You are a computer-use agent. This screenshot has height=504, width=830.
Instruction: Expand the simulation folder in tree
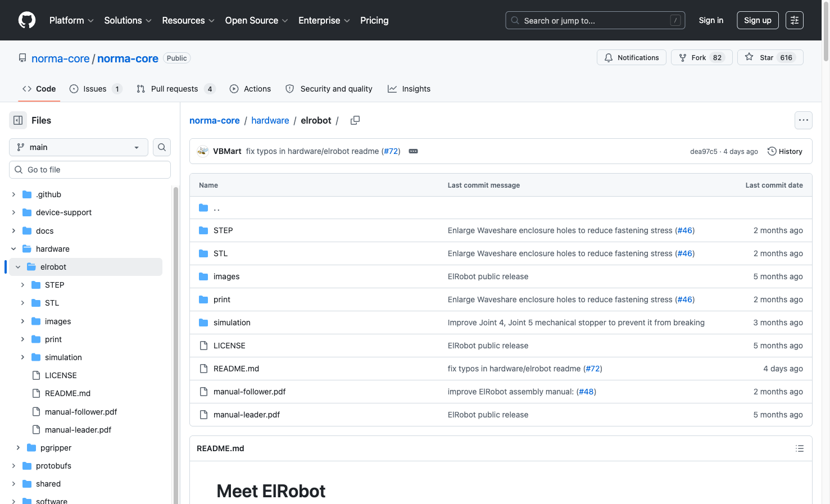click(x=22, y=357)
